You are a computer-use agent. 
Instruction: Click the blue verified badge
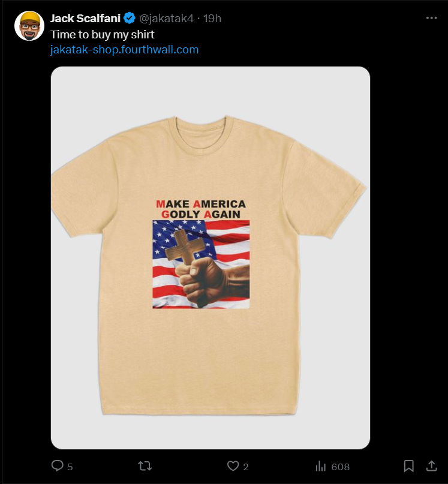click(x=130, y=19)
